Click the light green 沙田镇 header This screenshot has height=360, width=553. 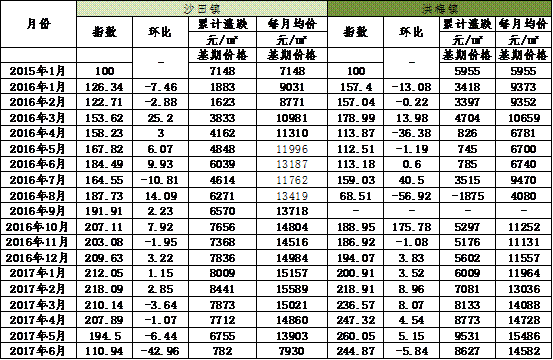[x=202, y=8]
